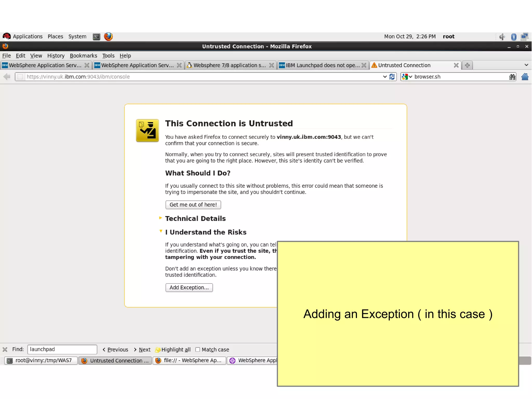This screenshot has width=532, height=399.
Task: Close the IBM Launchpad does not open tab
Action: coord(364,65)
